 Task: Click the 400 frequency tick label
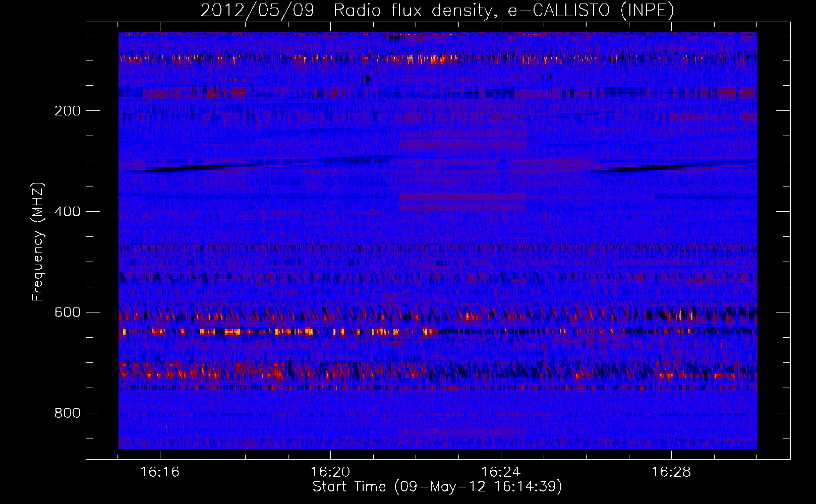click(68, 211)
